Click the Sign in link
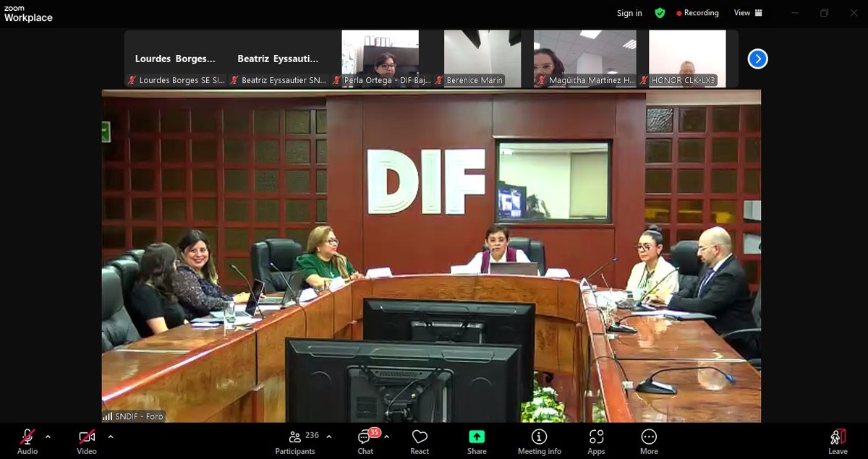The width and height of the screenshot is (868, 459). coord(629,13)
